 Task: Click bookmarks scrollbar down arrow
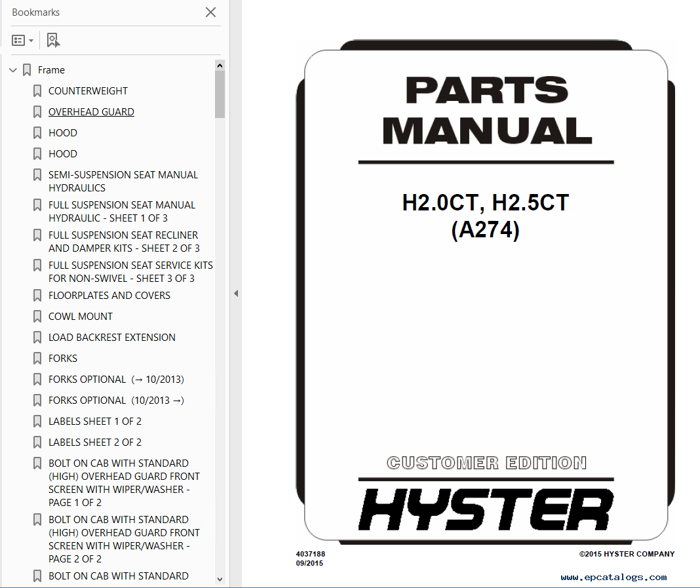(x=220, y=579)
